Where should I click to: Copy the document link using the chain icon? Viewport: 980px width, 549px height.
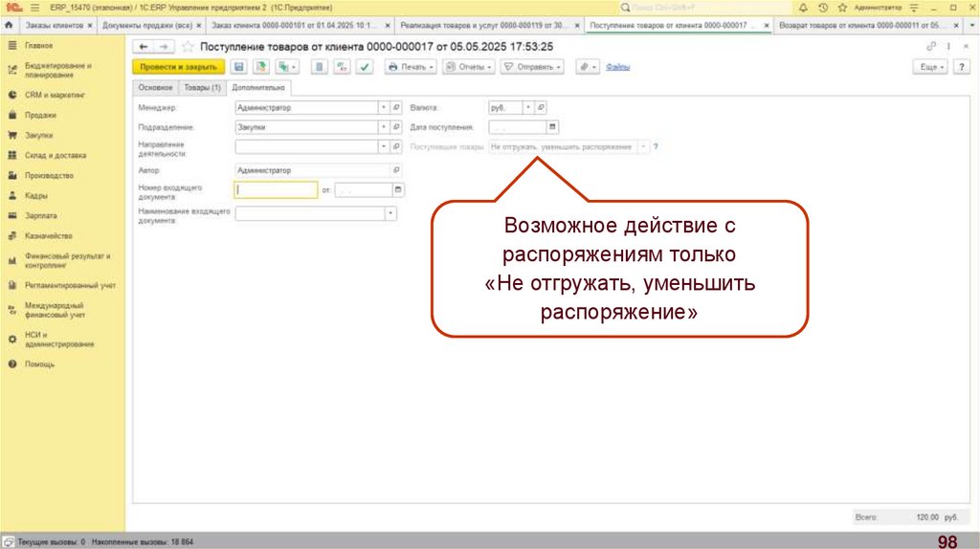pyautogui.click(x=932, y=46)
